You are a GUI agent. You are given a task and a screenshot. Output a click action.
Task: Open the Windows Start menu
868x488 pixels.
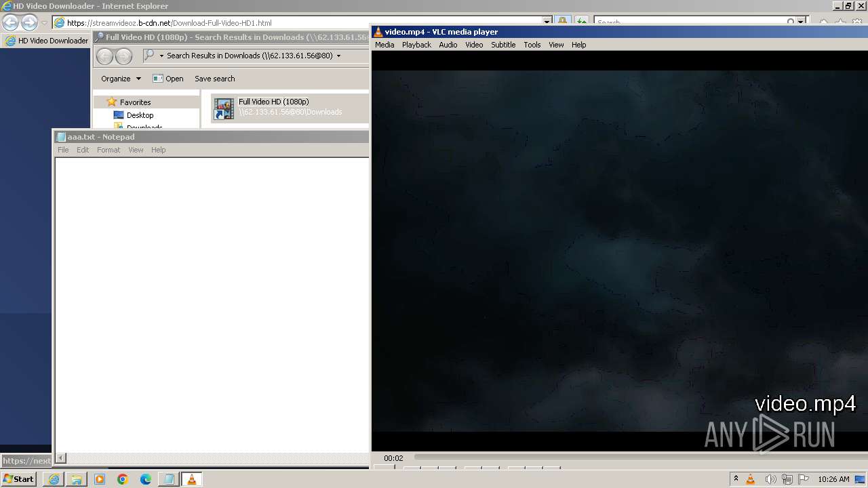[18, 479]
